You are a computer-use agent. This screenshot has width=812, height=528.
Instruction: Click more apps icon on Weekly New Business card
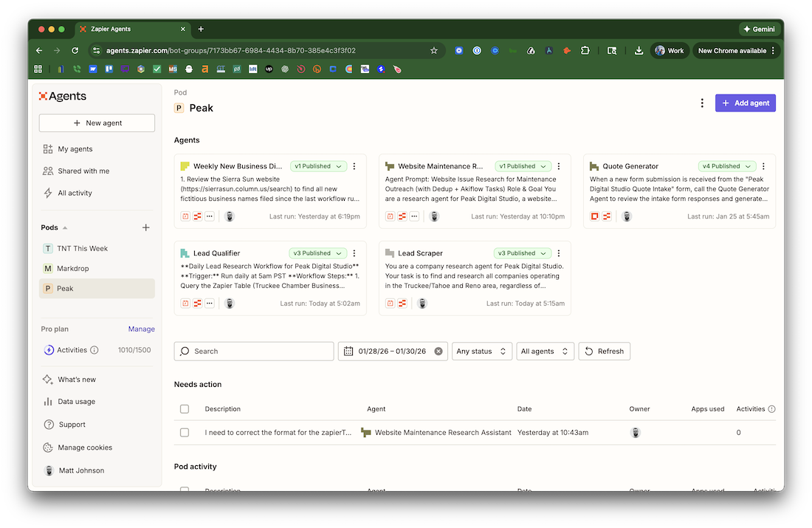[209, 216]
